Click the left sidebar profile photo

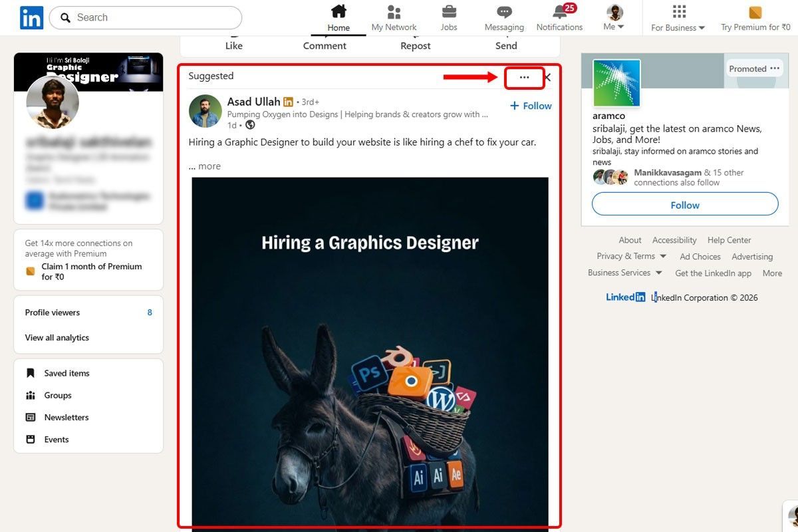[53, 102]
